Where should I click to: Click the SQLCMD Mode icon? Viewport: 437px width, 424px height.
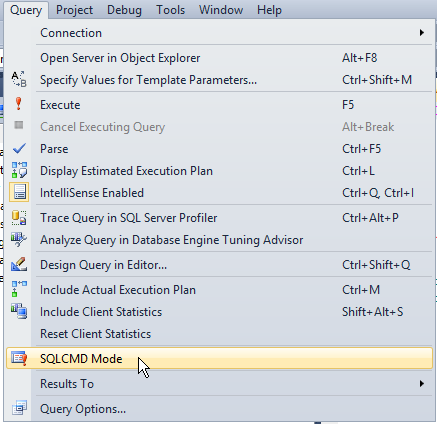(19, 358)
